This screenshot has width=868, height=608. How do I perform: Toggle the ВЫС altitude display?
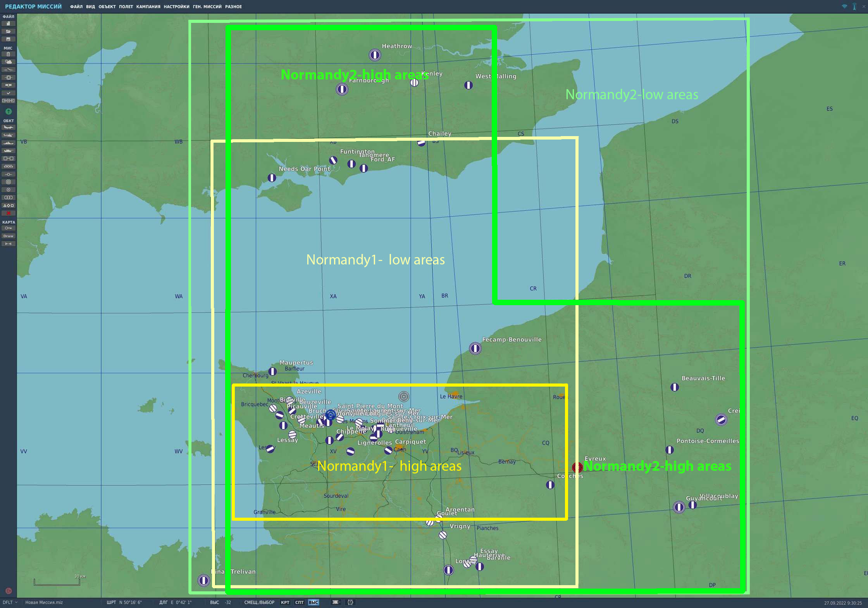[314, 602]
